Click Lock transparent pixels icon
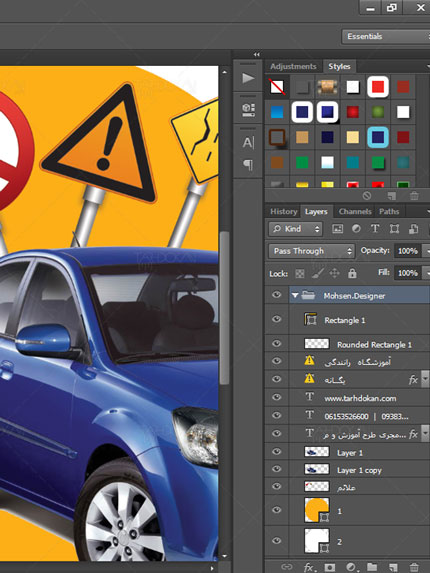Screen dimensions: 430x573 point(300,273)
